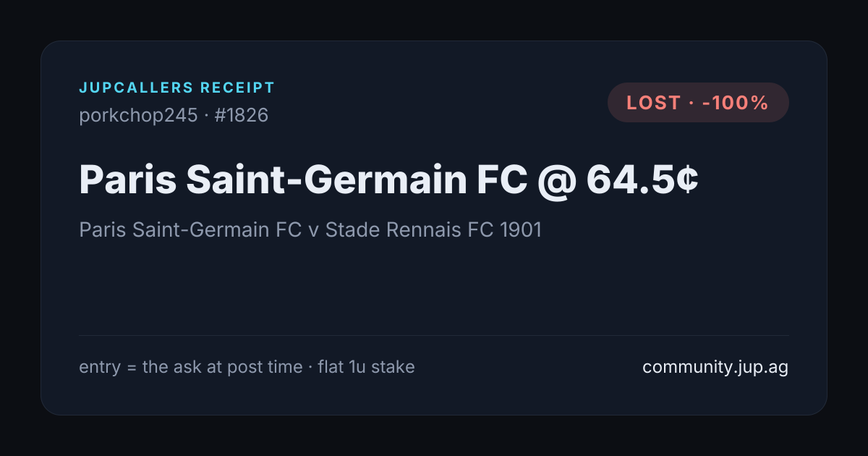Select the LOST word in the red badge
Screen dimensions: 868x456
click(x=654, y=103)
